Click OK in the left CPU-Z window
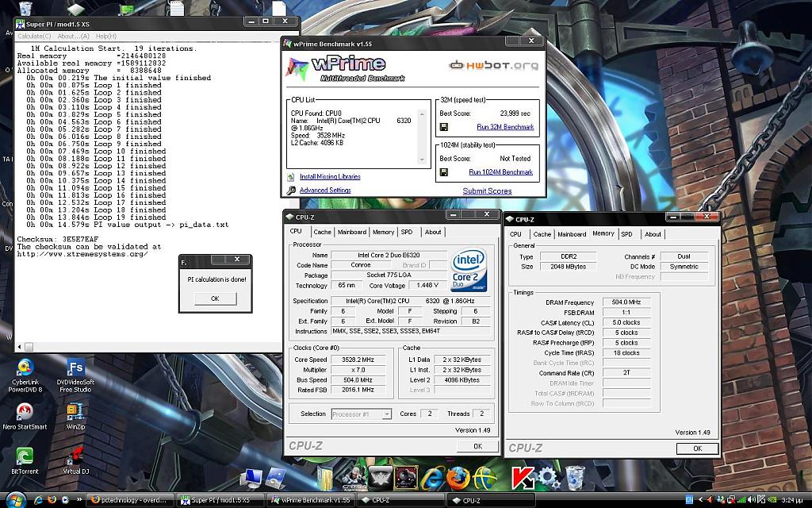This screenshot has width=812, height=508. (477, 446)
